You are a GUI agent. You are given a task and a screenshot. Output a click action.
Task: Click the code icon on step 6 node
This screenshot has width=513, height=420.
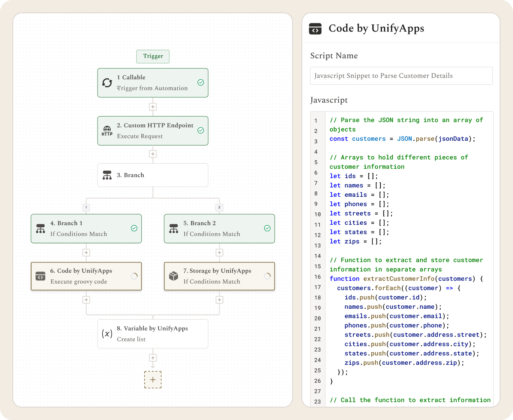click(x=40, y=276)
